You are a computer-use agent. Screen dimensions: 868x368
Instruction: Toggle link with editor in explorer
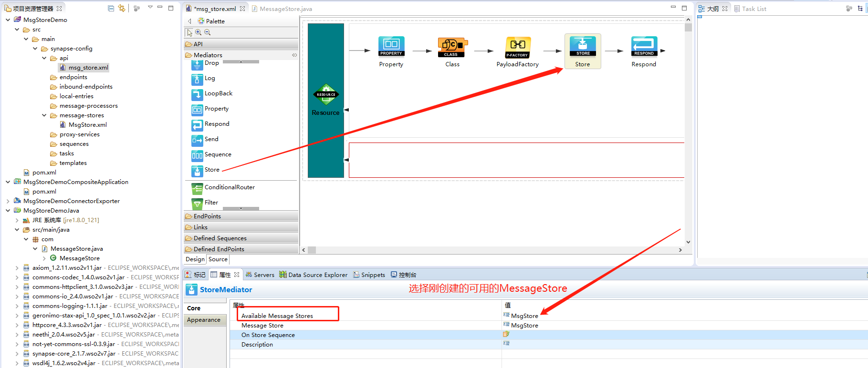pyautogui.click(x=122, y=8)
